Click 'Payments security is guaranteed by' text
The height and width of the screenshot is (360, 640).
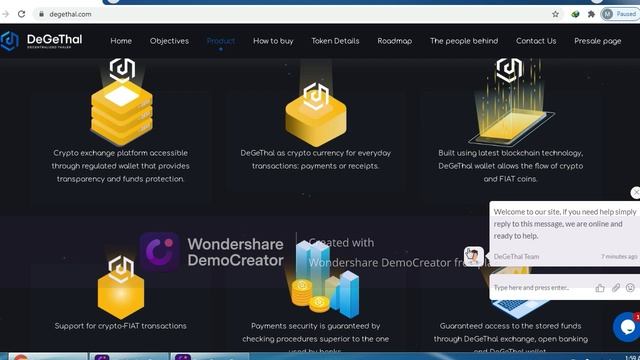[316, 326]
